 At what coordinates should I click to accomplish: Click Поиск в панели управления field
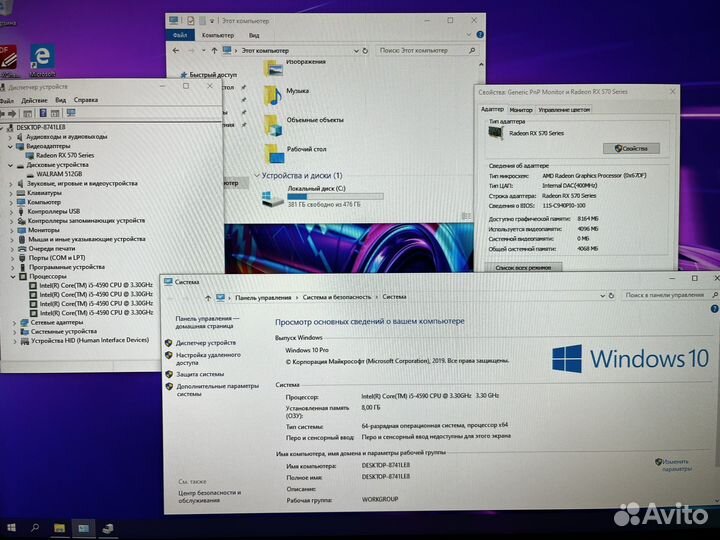[x=670, y=295]
